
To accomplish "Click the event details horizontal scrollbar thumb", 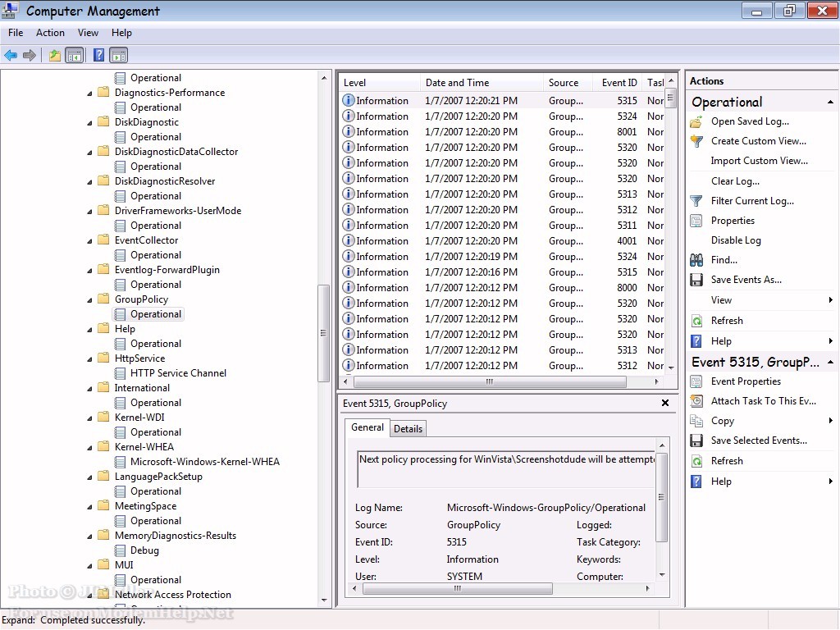I will [x=458, y=588].
